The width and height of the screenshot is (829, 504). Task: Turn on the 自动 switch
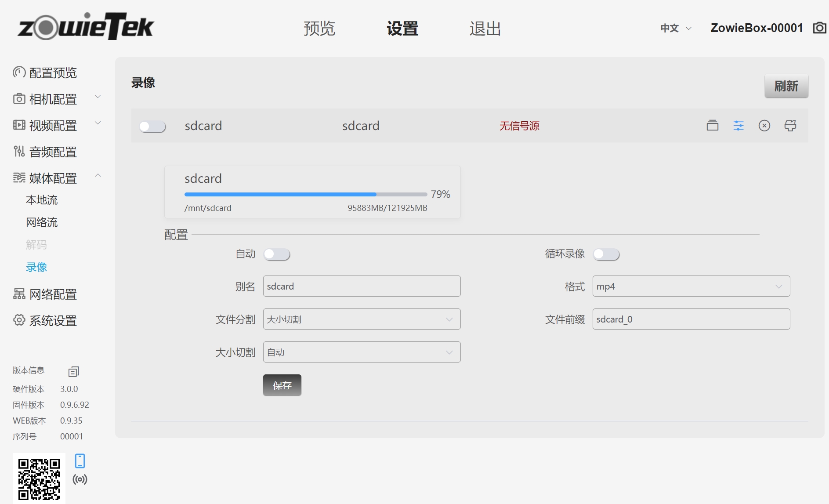pyautogui.click(x=276, y=254)
